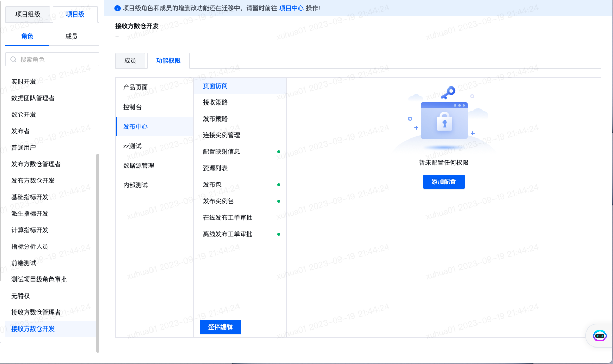The width and height of the screenshot is (613, 364).
Task: Open the 功能权限 tab
Action: (x=168, y=61)
